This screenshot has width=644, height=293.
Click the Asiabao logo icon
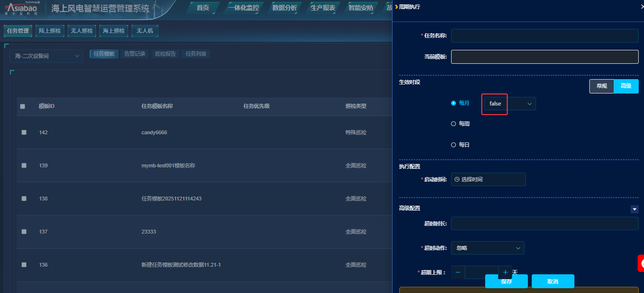click(x=22, y=9)
